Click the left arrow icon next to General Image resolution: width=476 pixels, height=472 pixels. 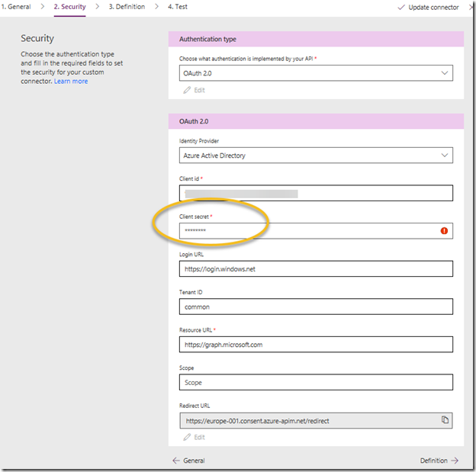176,461
